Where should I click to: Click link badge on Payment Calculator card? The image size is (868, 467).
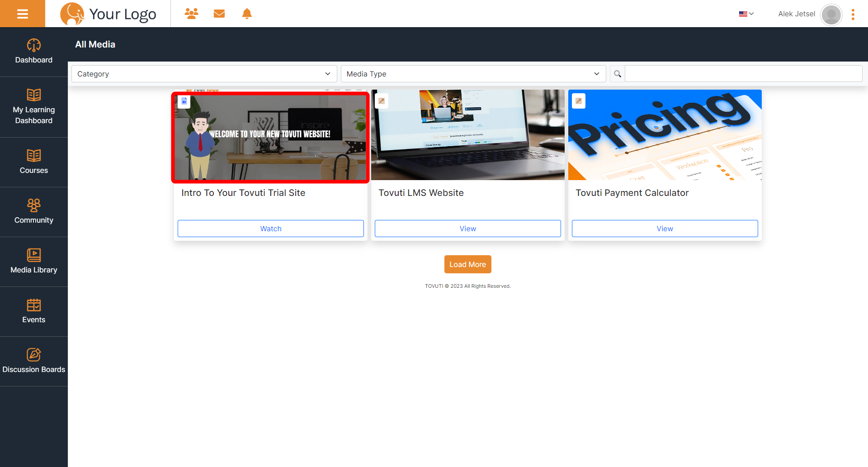coord(579,101)
